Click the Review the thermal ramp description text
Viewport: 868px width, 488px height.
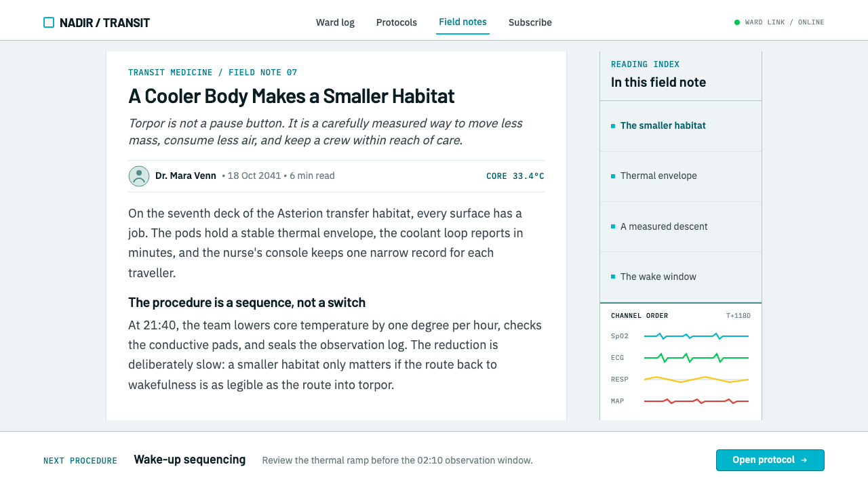pyautogui.click(x=397, y=460)
